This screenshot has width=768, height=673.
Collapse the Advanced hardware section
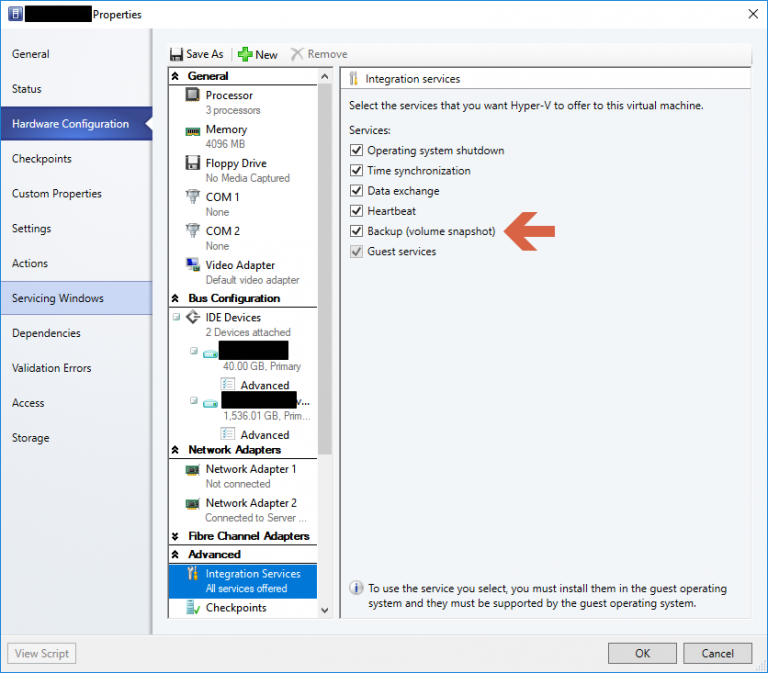[175, 554]
